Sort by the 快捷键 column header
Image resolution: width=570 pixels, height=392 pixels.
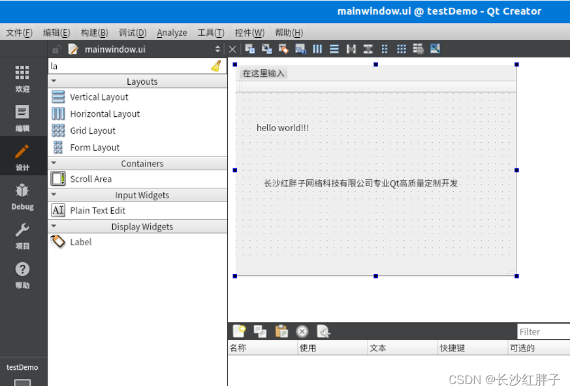[x=473, y=348]
